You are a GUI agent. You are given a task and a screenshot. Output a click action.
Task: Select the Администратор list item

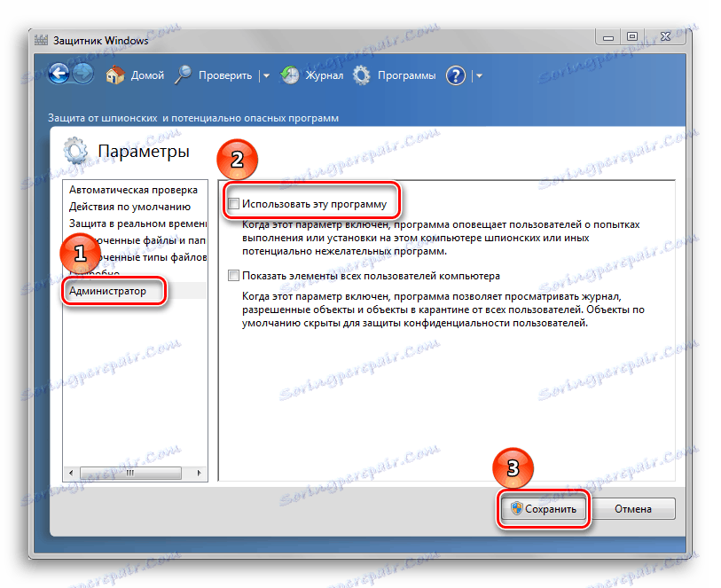point(135,291)
